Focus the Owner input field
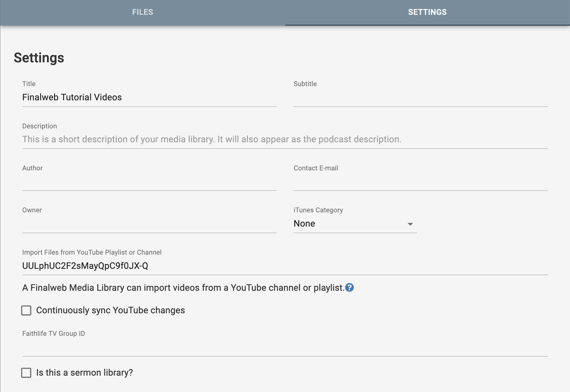Screen dimensions: 570x392 (149, 224)
